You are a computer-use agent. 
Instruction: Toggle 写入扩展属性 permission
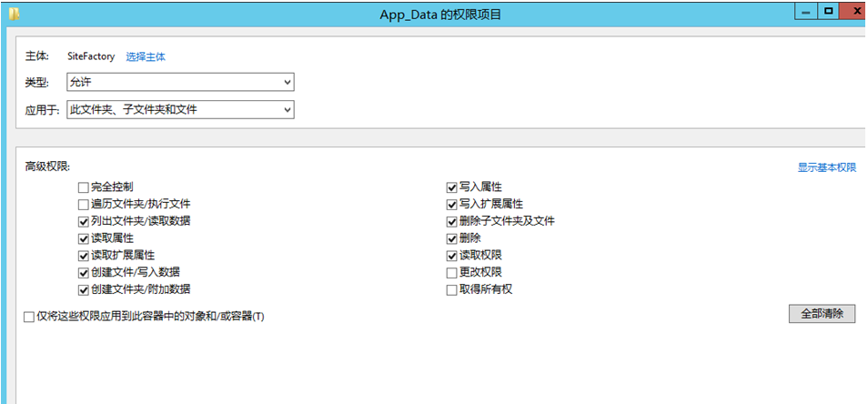point(451,205)
